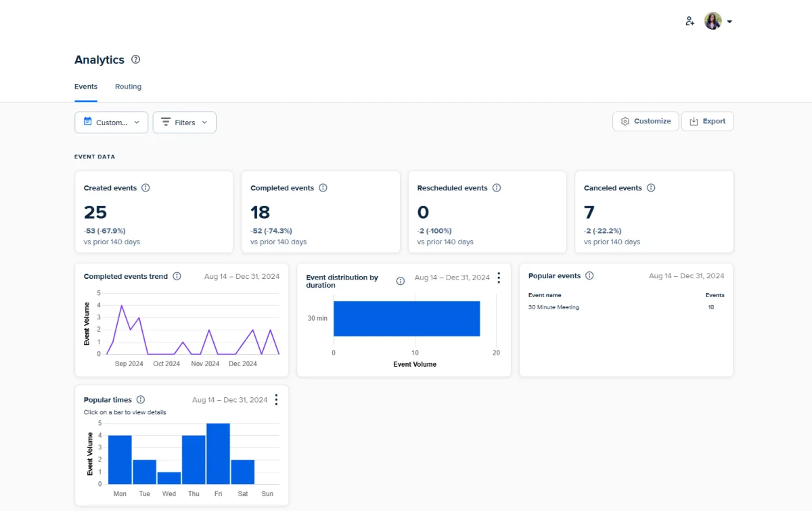Click info icon beside Popular times
812x511 pixels.
point(140,400)
